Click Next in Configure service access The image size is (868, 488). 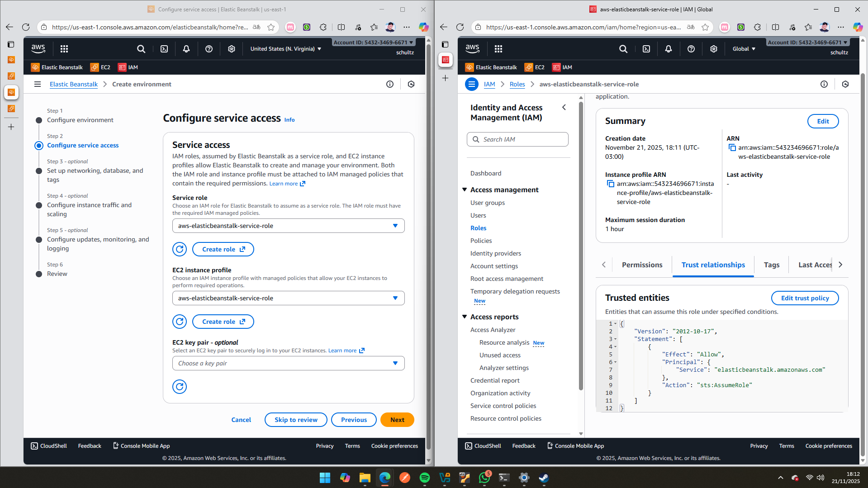point(397,420)
